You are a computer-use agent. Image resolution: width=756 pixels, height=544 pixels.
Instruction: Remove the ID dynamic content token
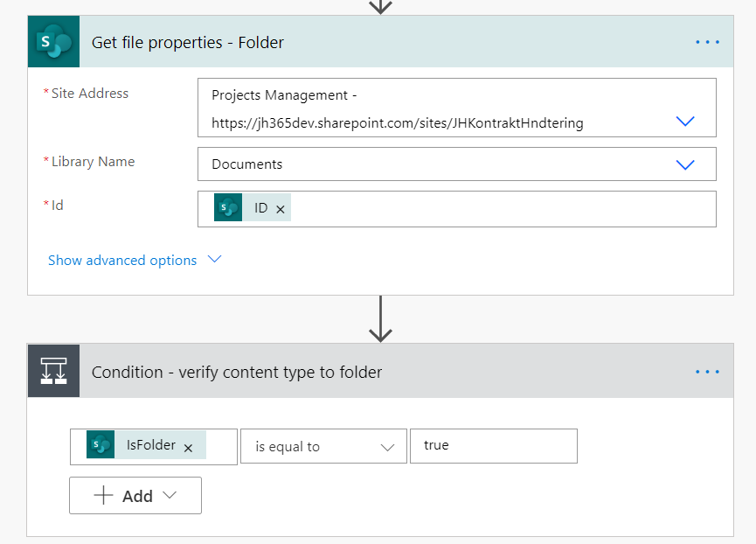(280, 207)
